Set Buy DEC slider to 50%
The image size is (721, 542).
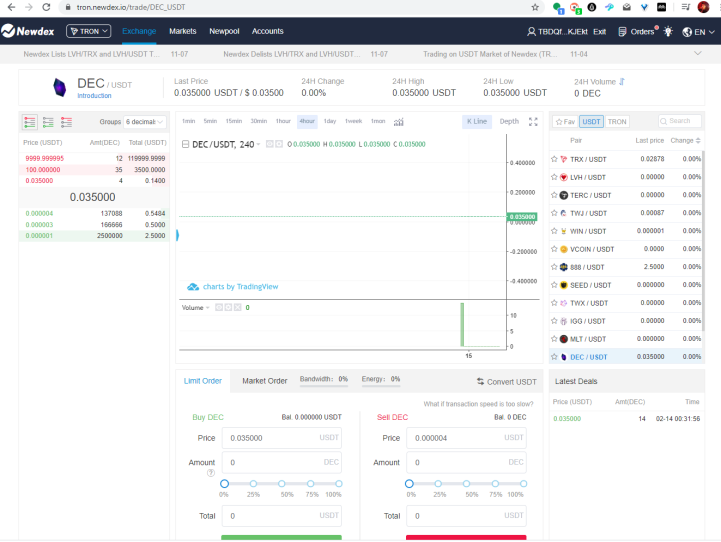click(x=282, y=484)
